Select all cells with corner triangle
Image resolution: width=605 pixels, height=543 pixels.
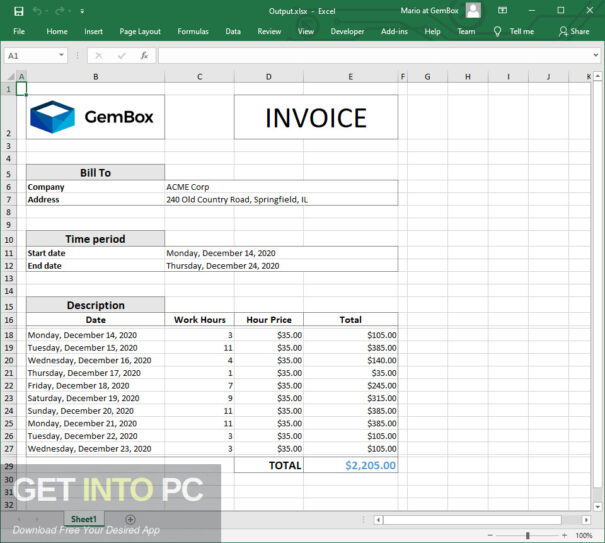[x=11, y=76]
